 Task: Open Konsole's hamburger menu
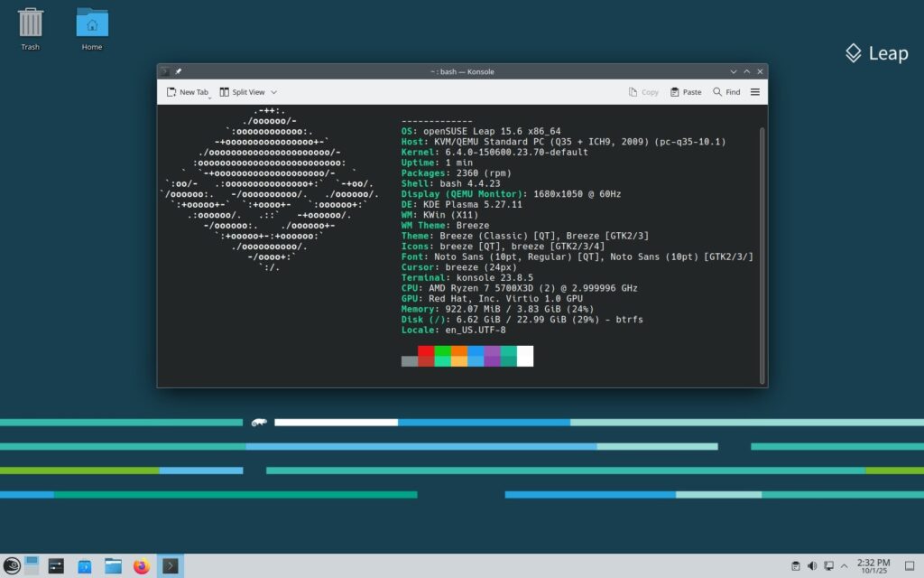[x=755, y=91]
